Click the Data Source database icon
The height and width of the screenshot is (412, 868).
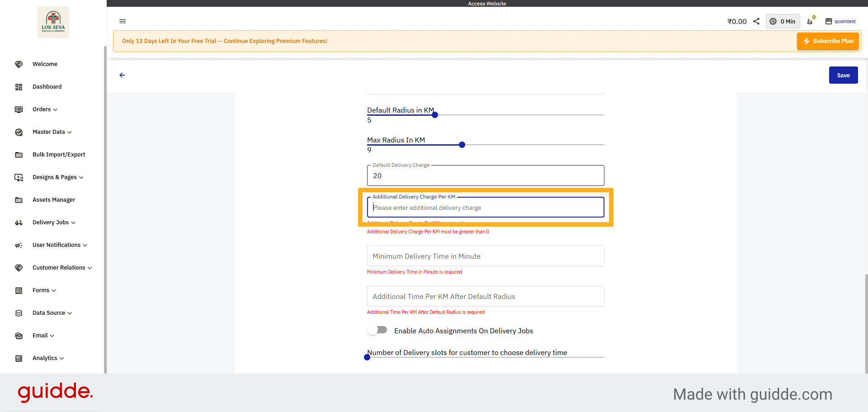(x=19, y=313)
